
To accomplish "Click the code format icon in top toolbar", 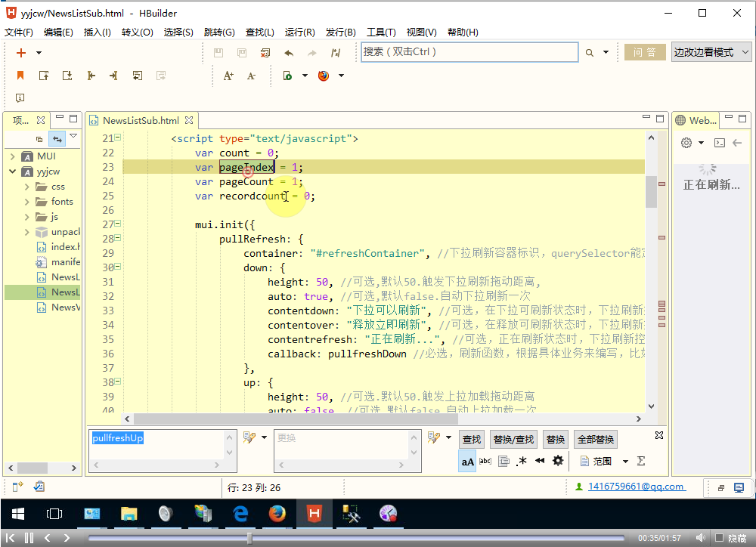I will pyautogui.click(x=336, y=53).
